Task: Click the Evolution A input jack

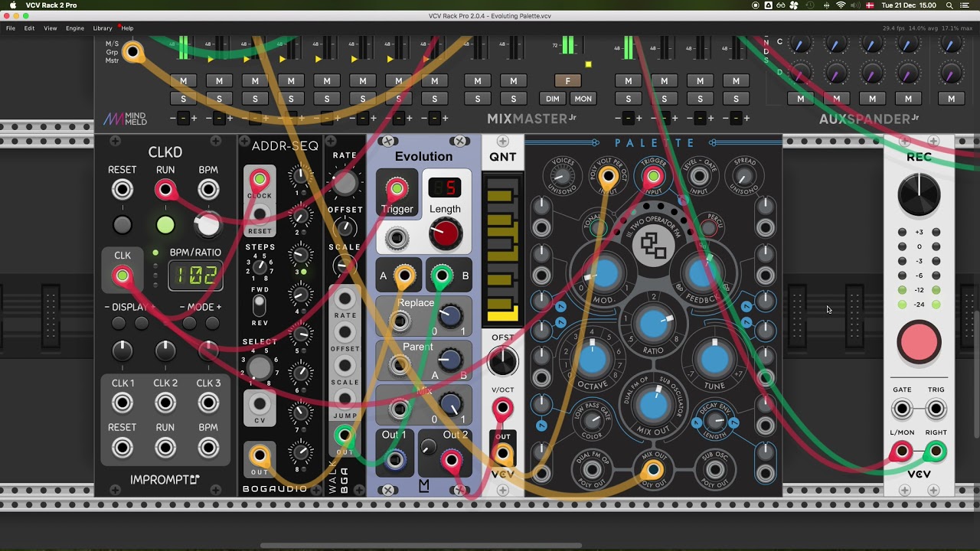Action: tap(404, 275)
